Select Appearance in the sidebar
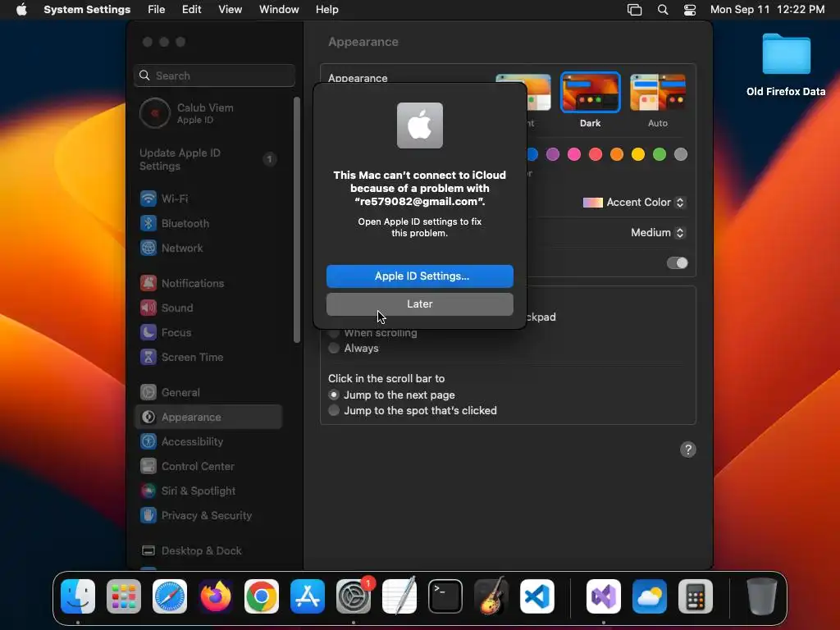This screenshot has width=840, height=630. tap(208, 418)
